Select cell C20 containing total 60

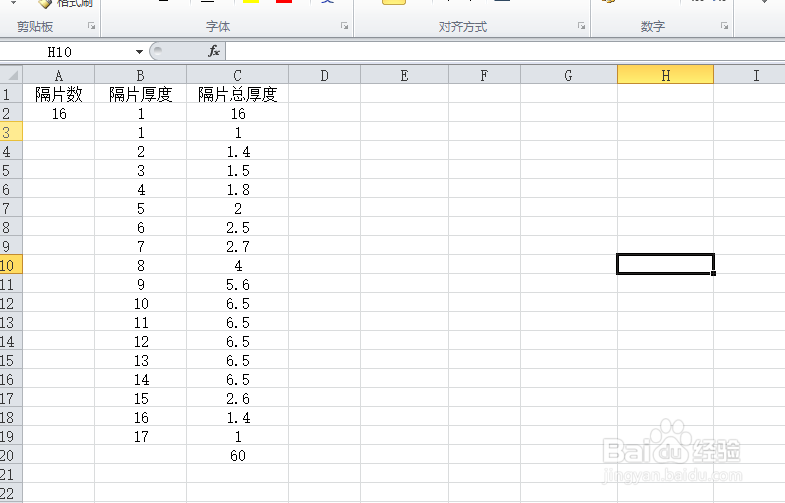(x=238, y=455)
